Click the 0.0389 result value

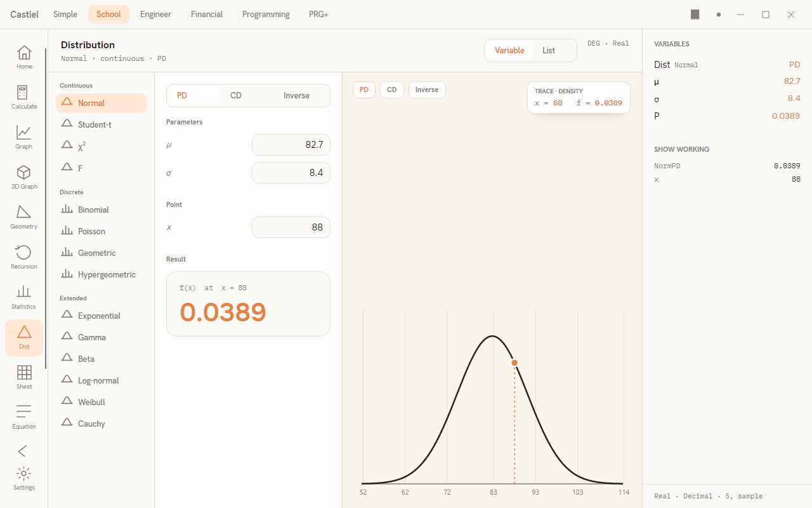coord(223,312)
